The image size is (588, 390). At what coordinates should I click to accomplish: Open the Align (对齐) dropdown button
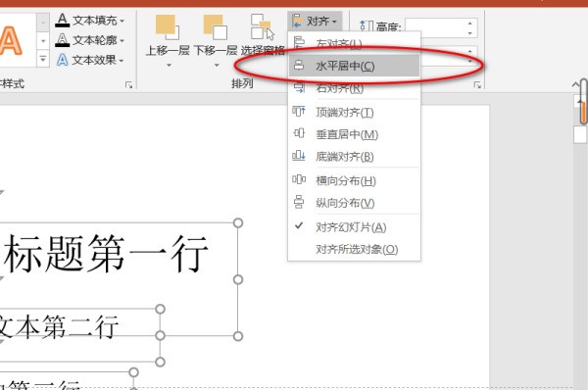(316, 21)
